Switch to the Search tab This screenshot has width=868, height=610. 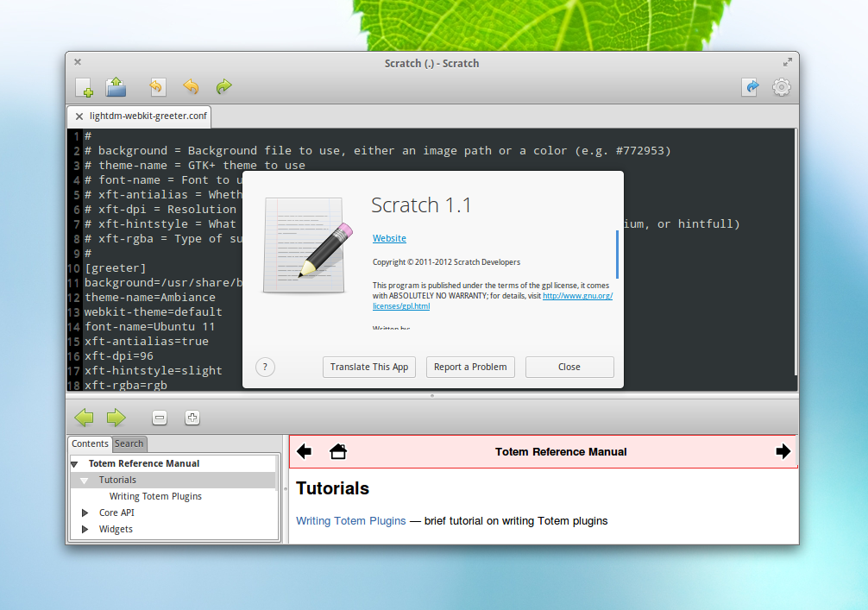tap(129, 444)
